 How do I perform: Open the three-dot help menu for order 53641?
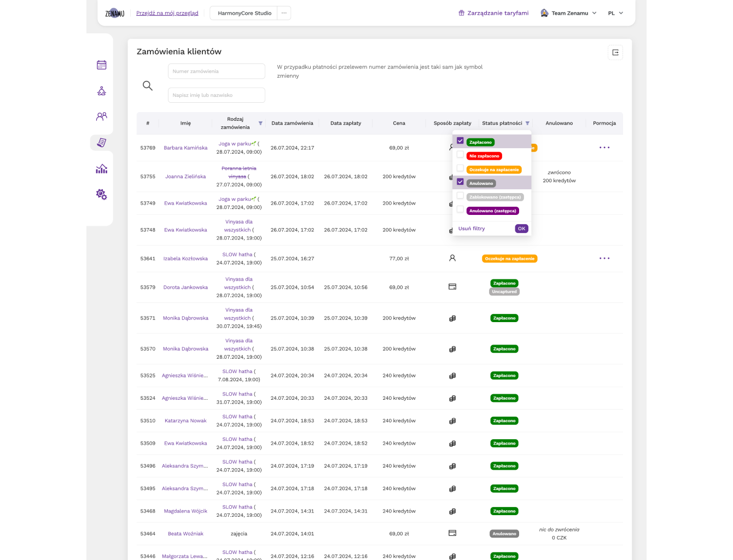point(604,258)
